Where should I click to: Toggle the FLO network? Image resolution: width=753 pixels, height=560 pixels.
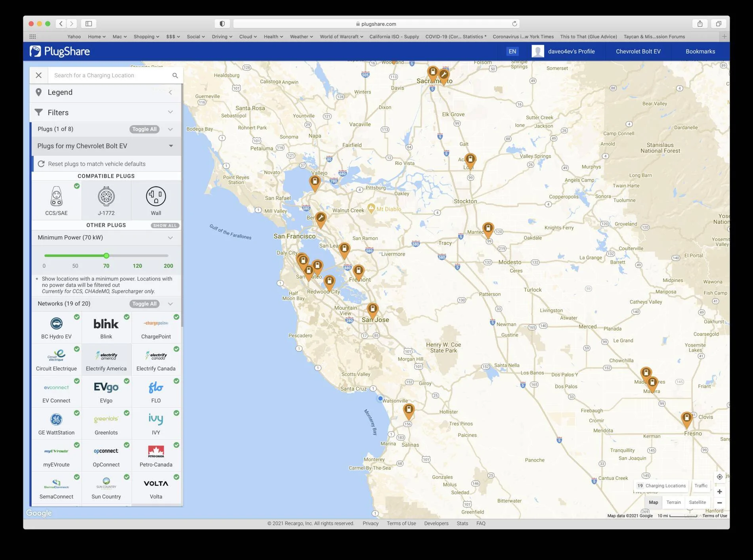coord(156,392)
